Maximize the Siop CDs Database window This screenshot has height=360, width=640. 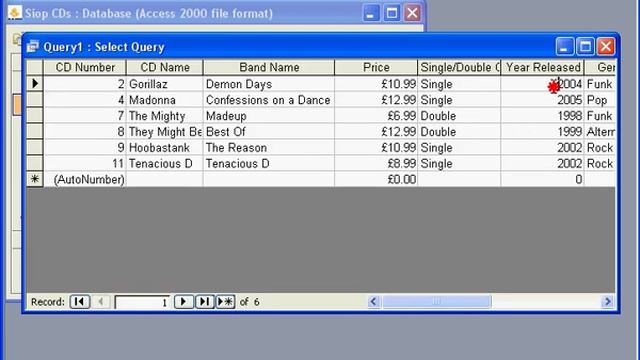tap(392, 13)
